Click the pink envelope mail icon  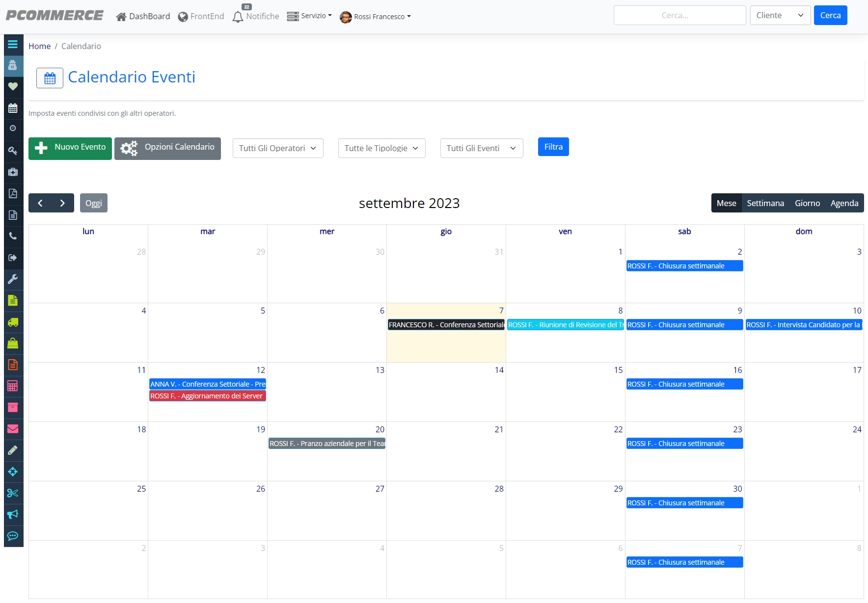point(13,429)
